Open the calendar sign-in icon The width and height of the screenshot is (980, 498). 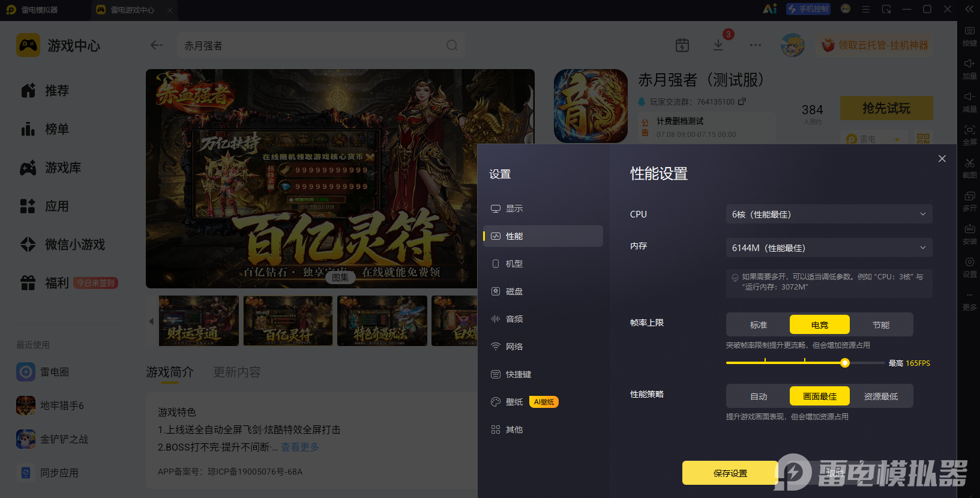click(x=682, y=45)
